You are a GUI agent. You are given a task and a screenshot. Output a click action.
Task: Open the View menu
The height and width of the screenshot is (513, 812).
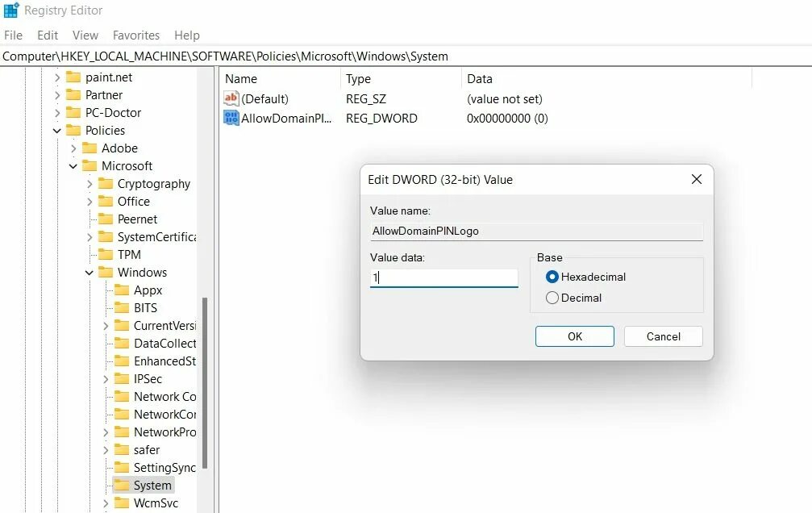[x=85, y=35]
